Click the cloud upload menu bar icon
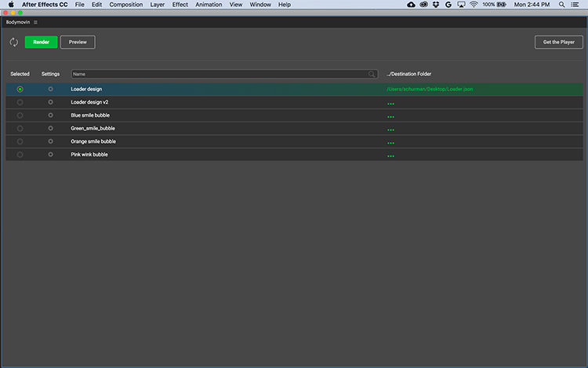 411,5
